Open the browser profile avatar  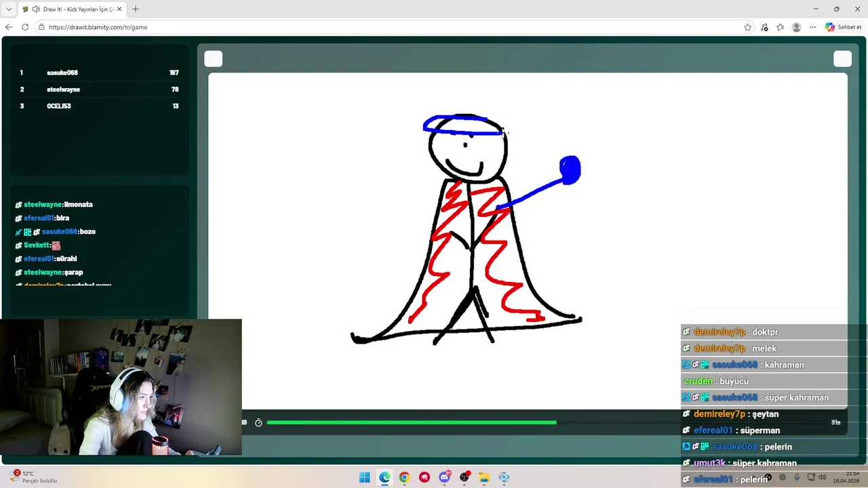(797, 27)
